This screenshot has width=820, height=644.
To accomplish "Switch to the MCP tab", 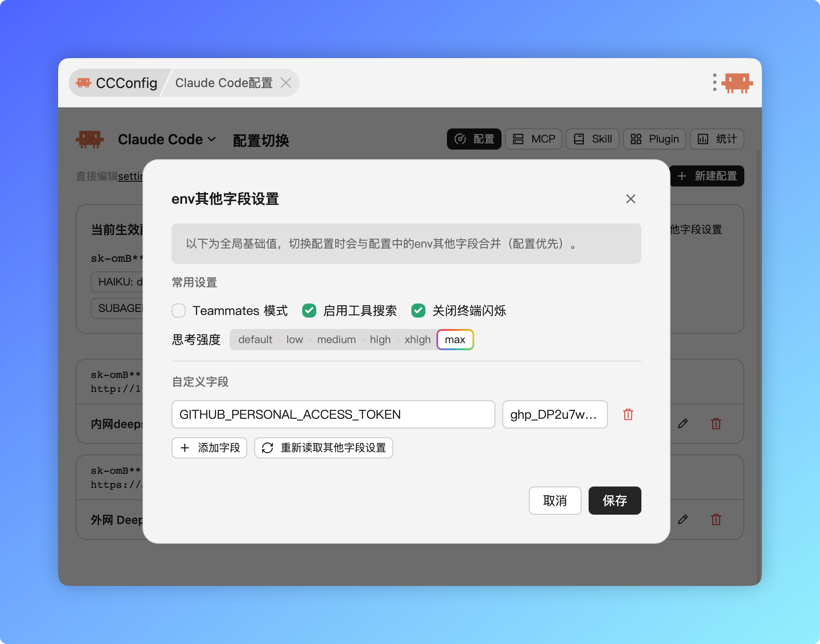I will tap(534, 139).
